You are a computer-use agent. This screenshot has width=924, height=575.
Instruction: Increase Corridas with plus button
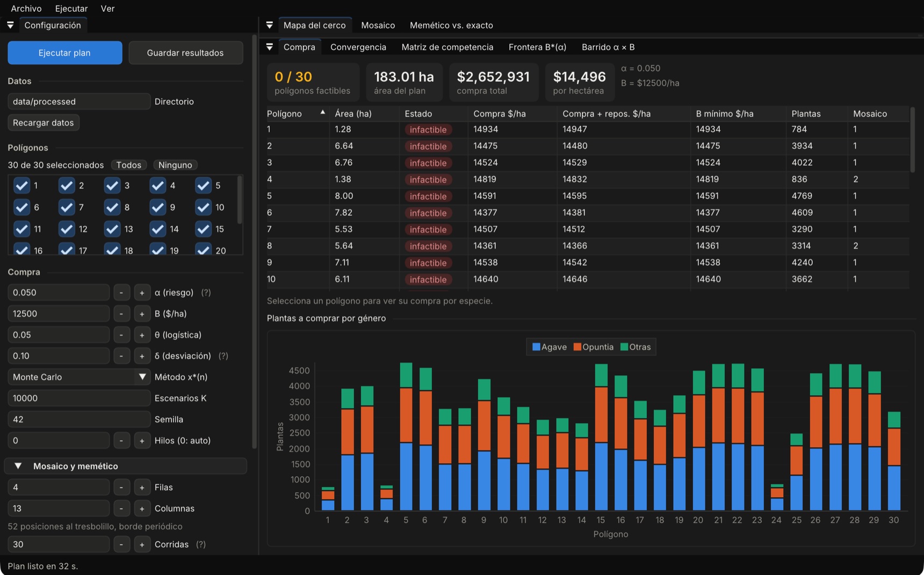(x=142, y=544)
